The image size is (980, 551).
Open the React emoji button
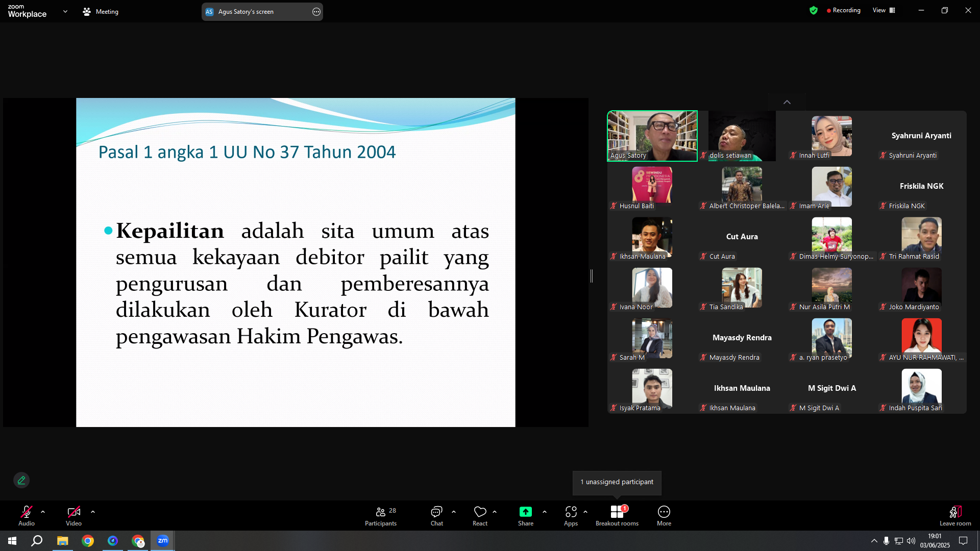(480, 515)
